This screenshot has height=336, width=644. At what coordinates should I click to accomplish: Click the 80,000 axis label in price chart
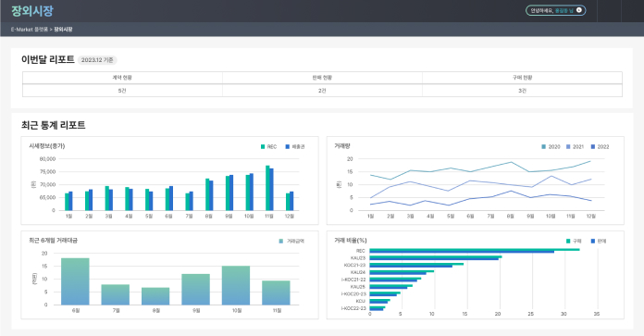[x=47, y=159]
